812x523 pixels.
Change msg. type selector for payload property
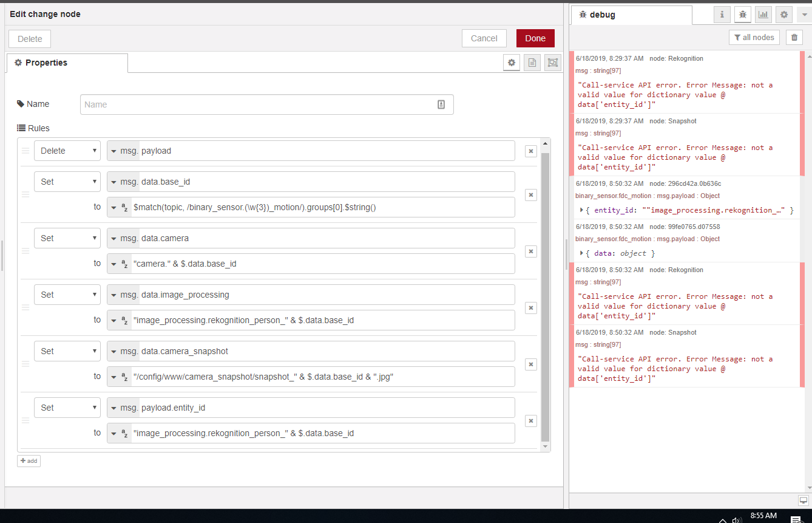tap(124, 151)
